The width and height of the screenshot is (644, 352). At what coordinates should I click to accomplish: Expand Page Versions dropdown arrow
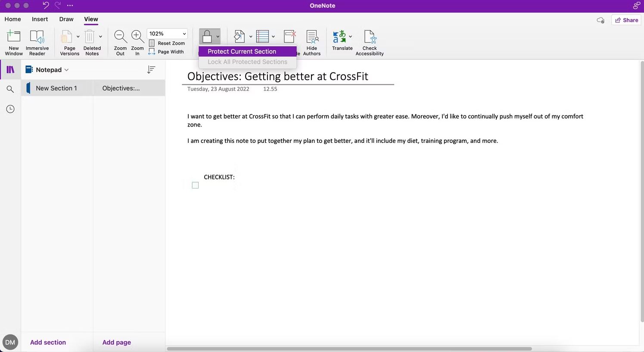[78, 37]
